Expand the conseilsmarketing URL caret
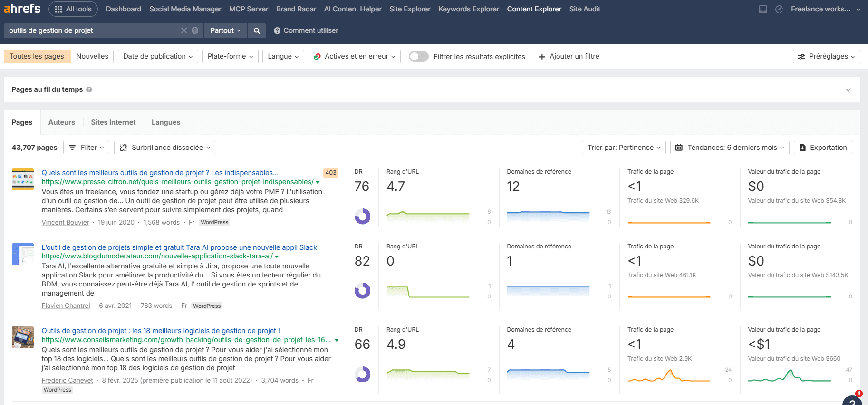Viewport: 868px width, 405px height. point(337,340)
